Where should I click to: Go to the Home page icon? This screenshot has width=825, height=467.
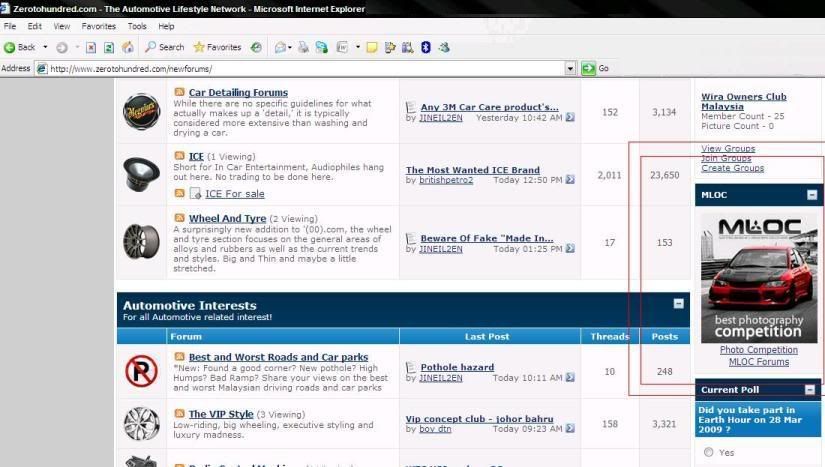tap(127, 48)
